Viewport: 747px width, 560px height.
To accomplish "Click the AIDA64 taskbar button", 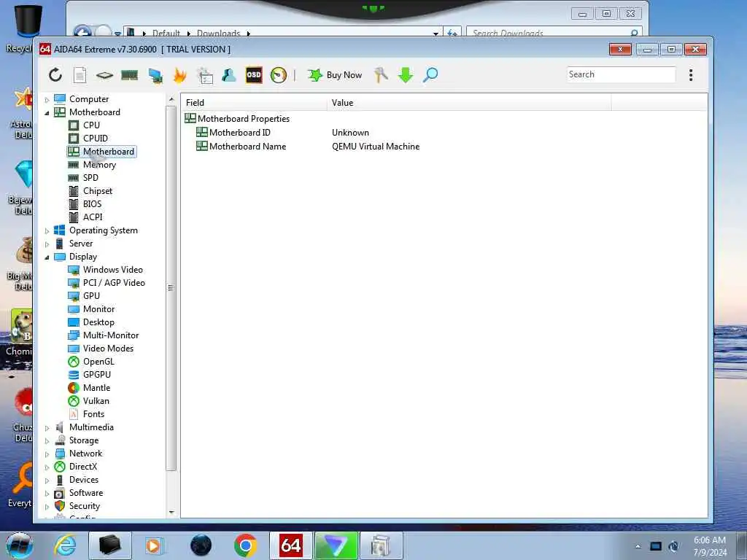I will 290,545.
